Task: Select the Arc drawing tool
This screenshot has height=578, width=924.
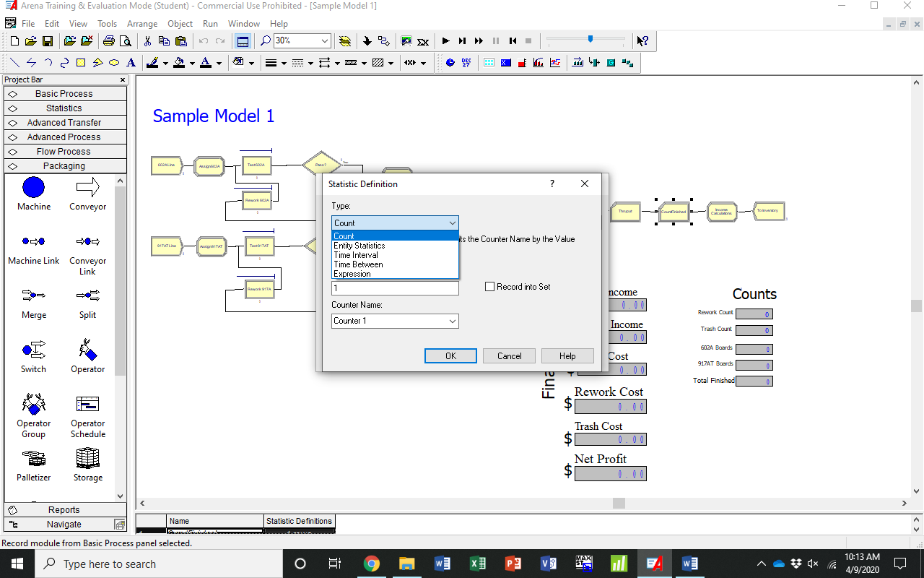Action: [x=48, y=63]
